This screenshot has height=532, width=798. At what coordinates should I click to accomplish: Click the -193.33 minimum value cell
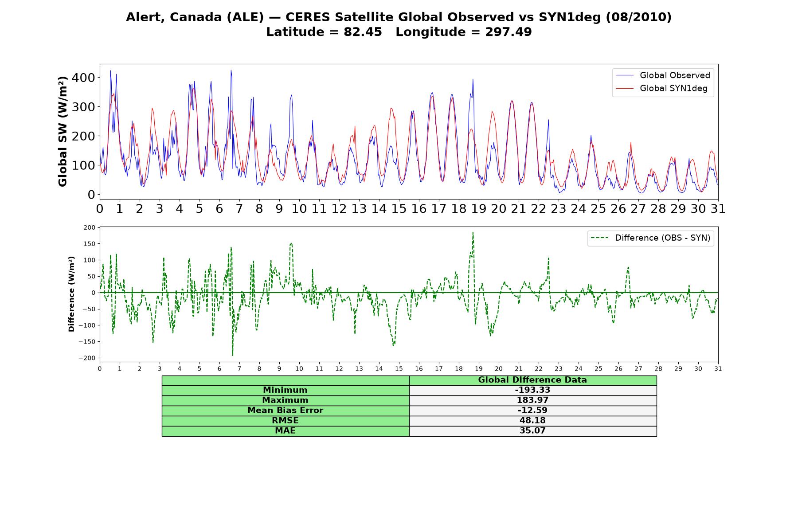point(532,390)
